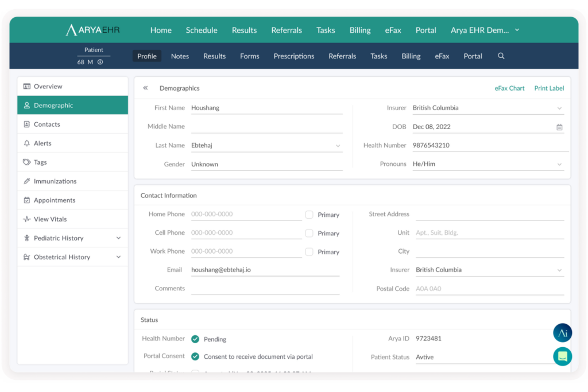Open the Demographics Insurer dropdown

pyautogui.click(x=488, y=108)
